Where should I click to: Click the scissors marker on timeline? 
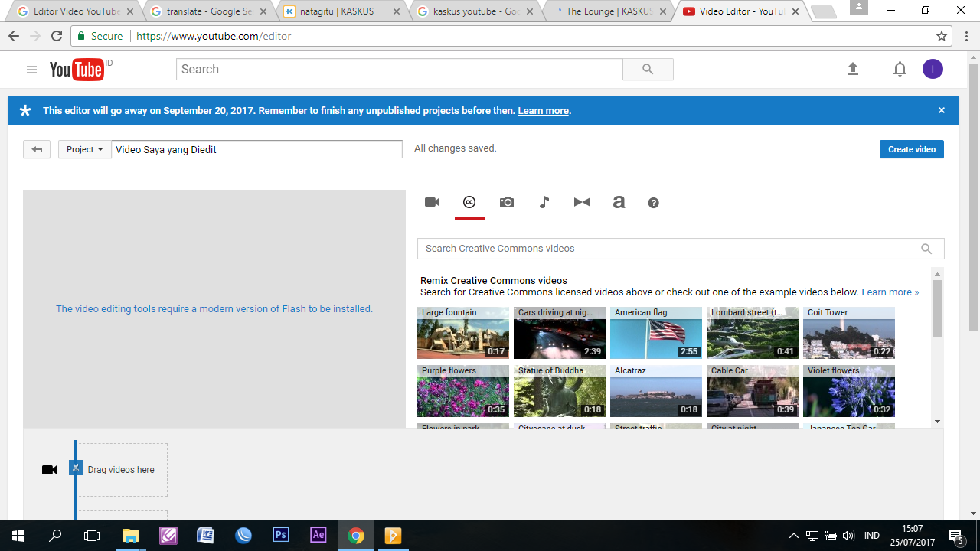coord(75,468)
